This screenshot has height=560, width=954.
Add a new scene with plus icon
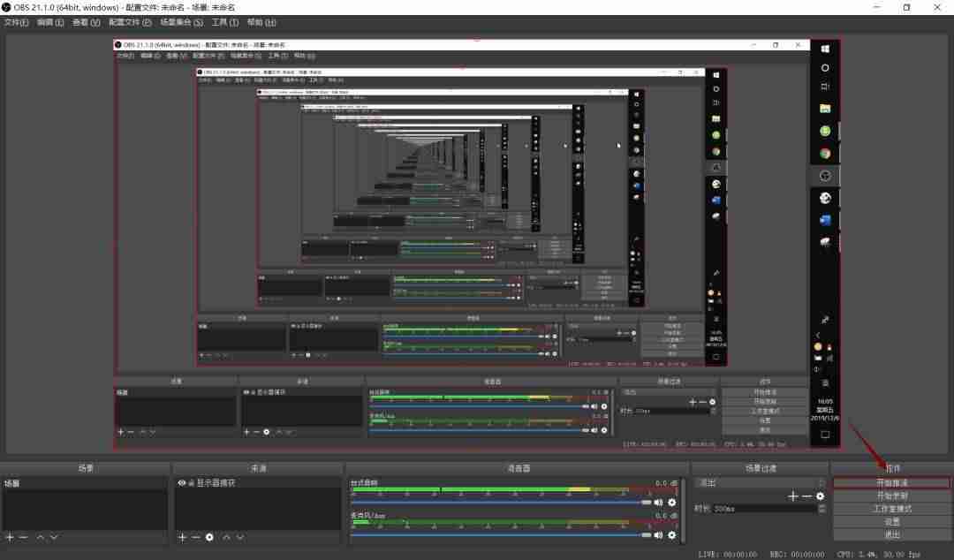pyautogui.click(x=10, y=538)
